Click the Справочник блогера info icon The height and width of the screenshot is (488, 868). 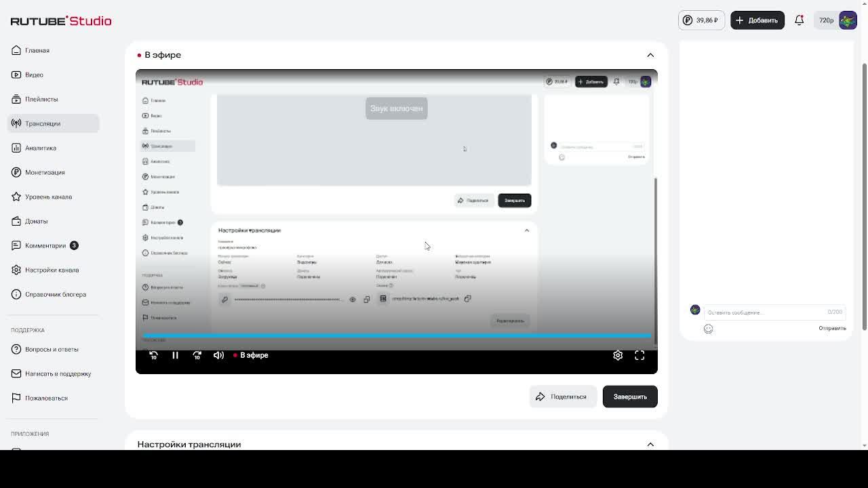click(x=16, y=294)
